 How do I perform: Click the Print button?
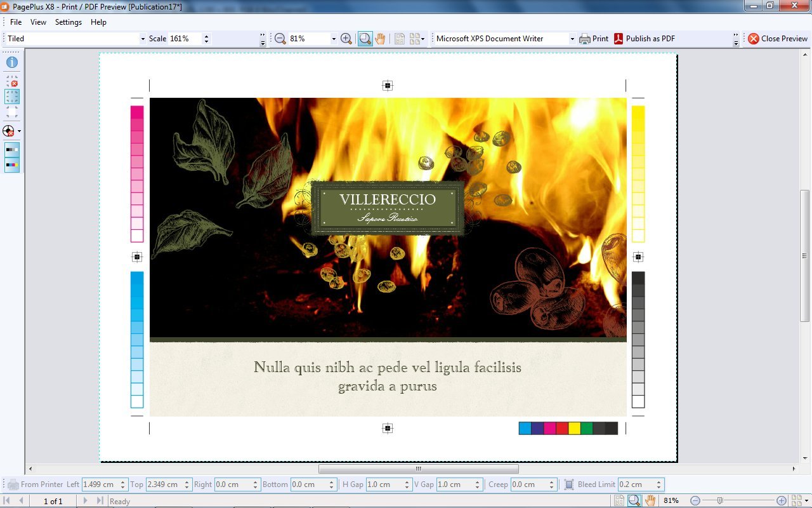[594, 38]
